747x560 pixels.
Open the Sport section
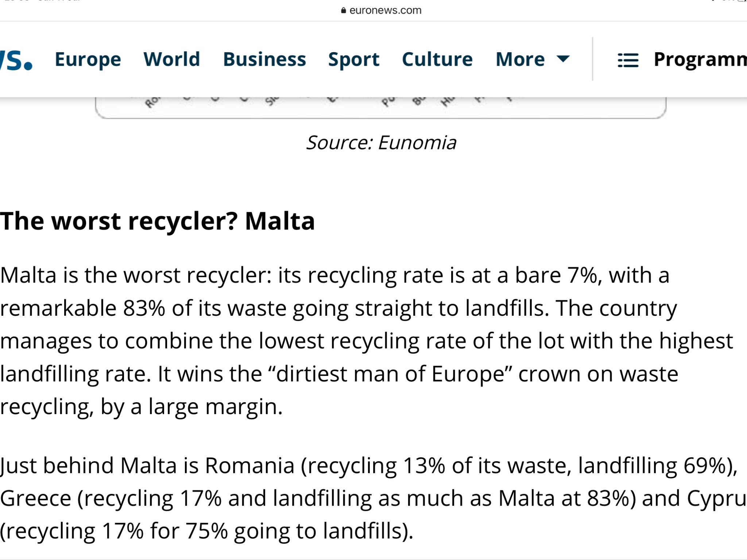354,59
